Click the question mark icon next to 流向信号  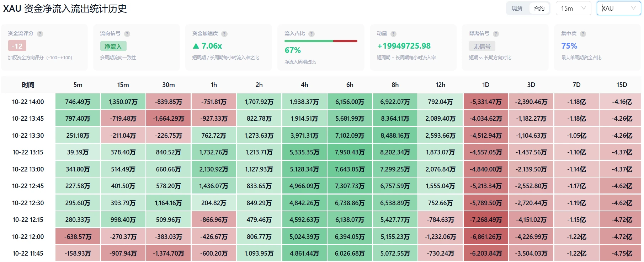(127, 34)
